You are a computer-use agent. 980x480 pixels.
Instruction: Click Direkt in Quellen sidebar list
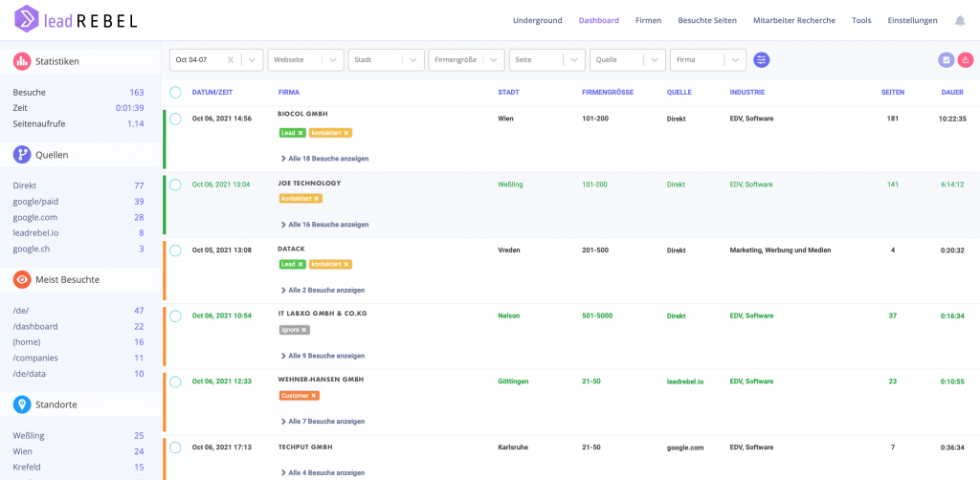click(x=25, y=186)
